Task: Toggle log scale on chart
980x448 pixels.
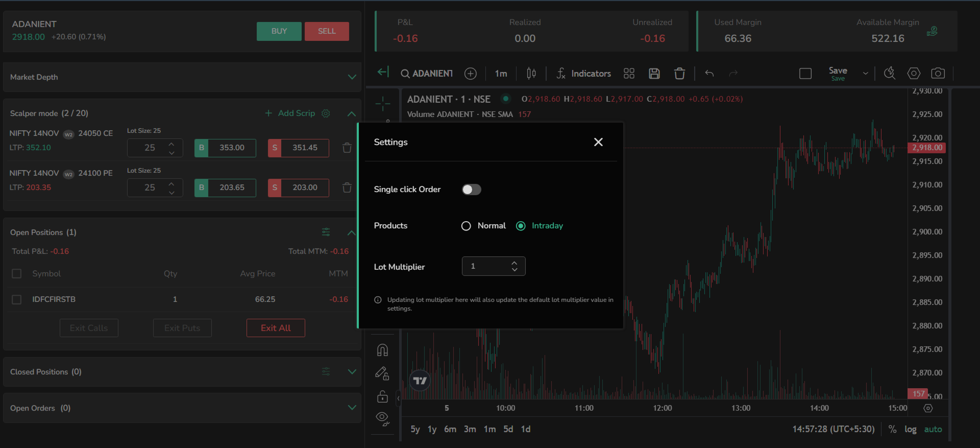Action: (x=910, y=429)
